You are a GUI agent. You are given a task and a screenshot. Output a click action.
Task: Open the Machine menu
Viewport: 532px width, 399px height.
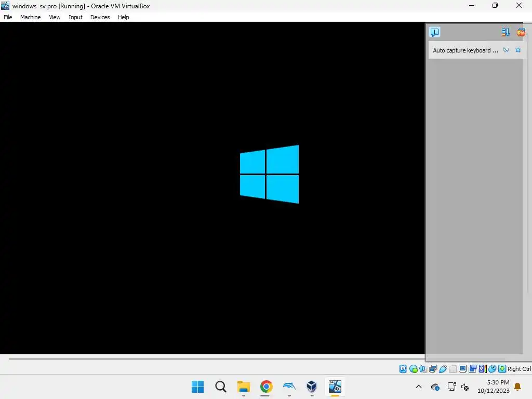point(30,17)
